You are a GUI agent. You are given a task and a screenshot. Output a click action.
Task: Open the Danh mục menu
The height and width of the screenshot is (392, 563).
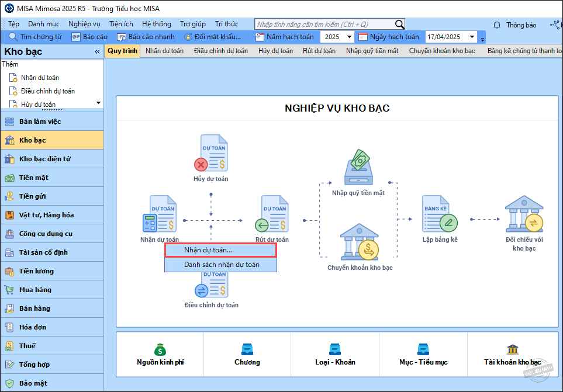(x=44, y=24)
